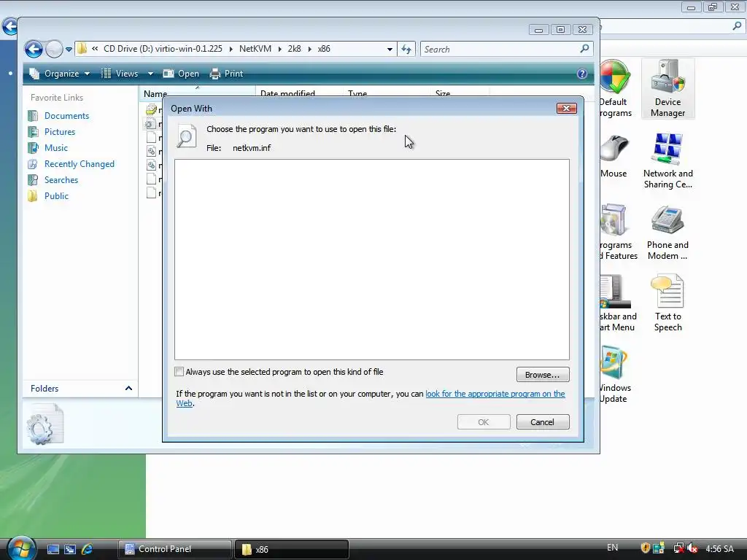Expand the Folders pane chevron
Image resolution: width=747 pixels, height=560 pixels.
click(128, 389)
